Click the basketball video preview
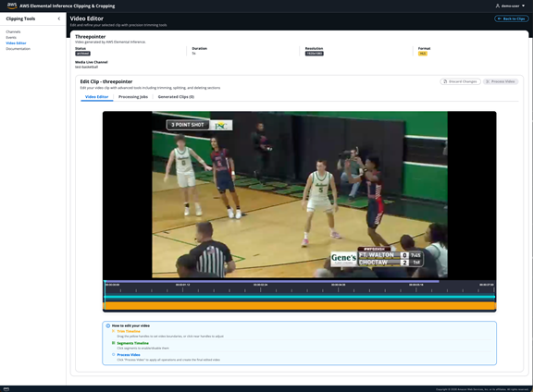The height and width of the screenshot is (392, 533). (x=300, y=195)
